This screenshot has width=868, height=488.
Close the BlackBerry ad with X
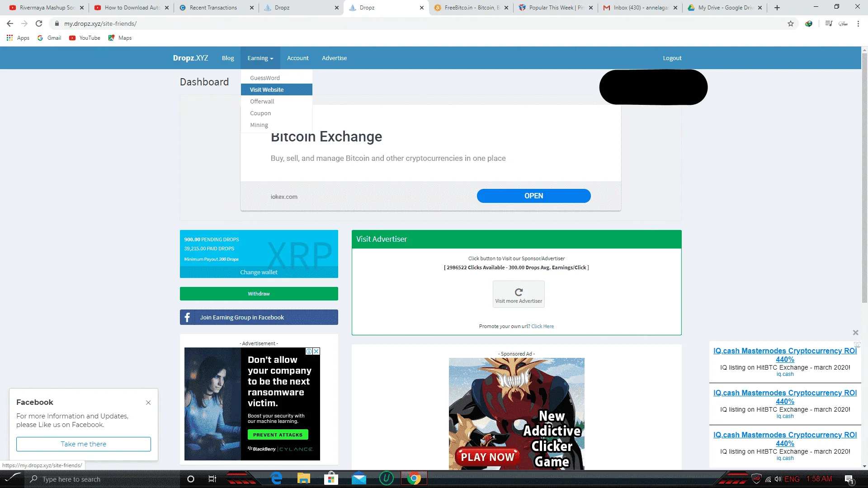(x=316, y=351)
